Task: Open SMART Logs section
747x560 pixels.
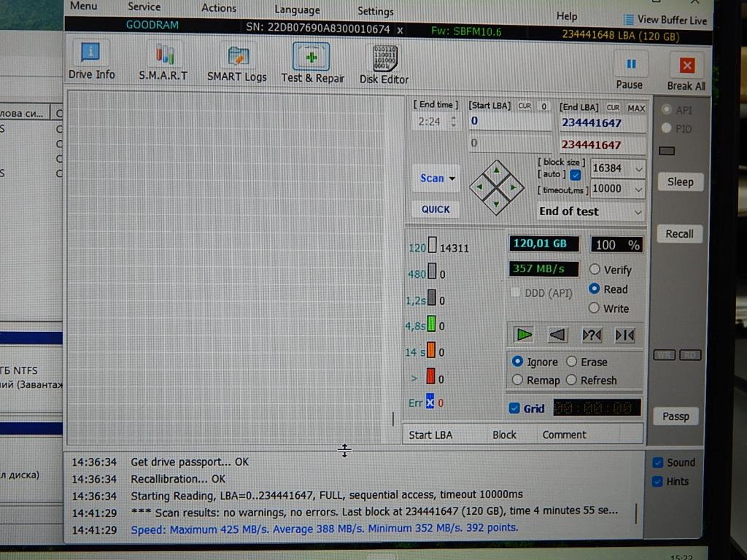Action: click(236, 62)
